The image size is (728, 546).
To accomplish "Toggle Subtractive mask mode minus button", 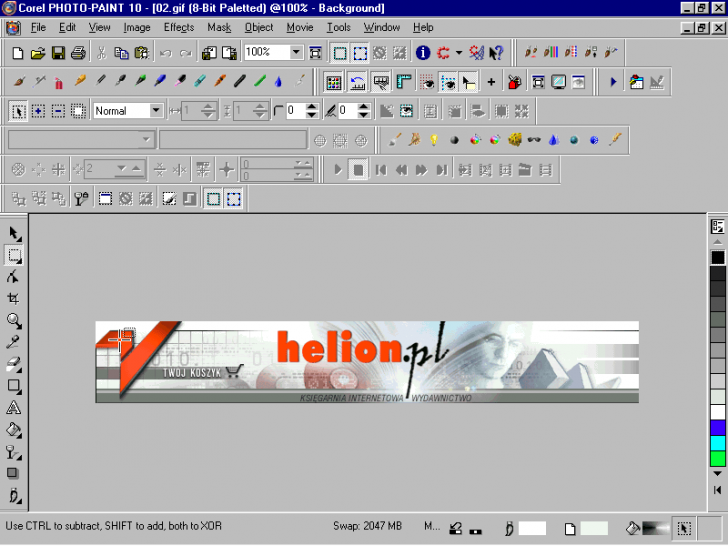I will pyautogui.click(x=58, y=111).
